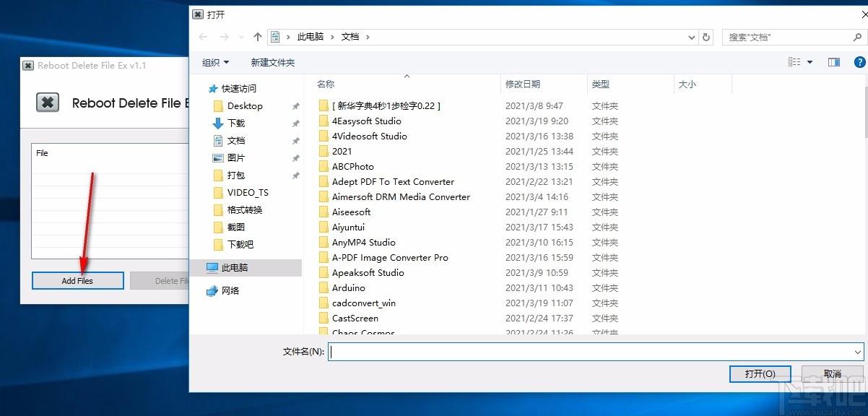Open 图片 in quick access

pos(236,157)
